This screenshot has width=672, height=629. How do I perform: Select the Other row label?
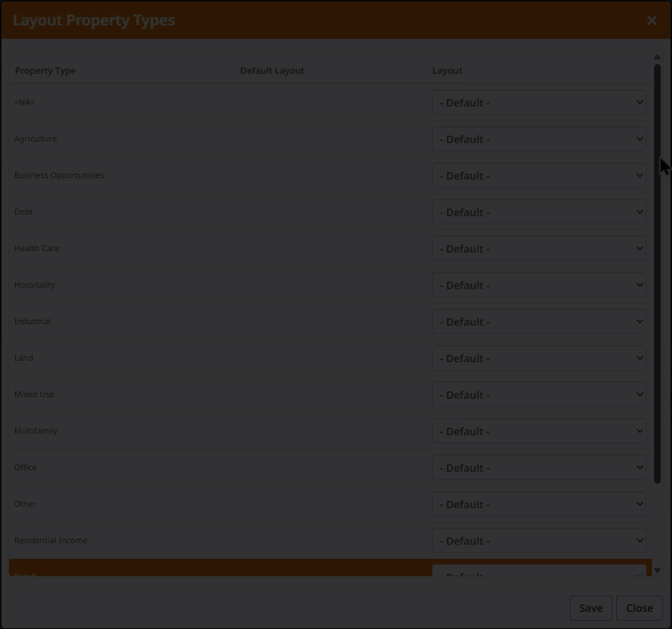click(25, 504)
